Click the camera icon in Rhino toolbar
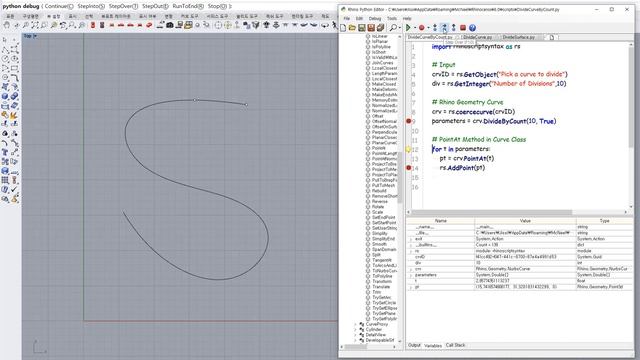Image resolution: width=640 pixels, height=360 pixels. point(169,25)
